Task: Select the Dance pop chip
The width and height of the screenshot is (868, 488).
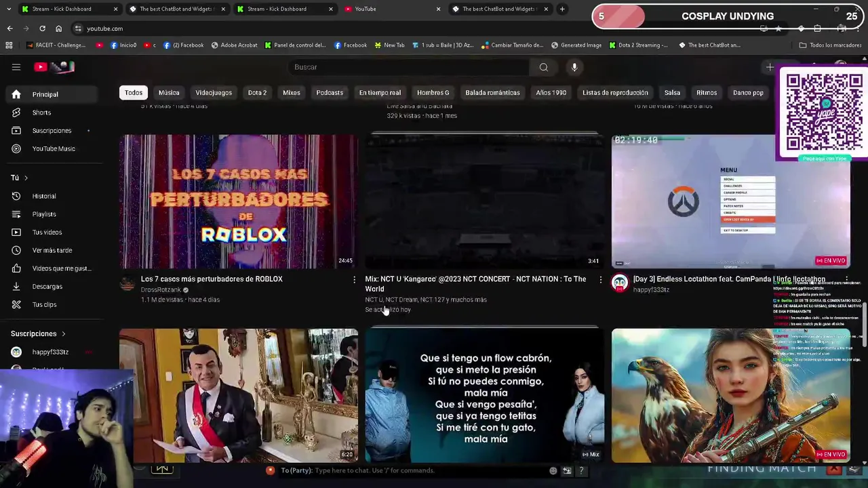Action: point(748,93)
